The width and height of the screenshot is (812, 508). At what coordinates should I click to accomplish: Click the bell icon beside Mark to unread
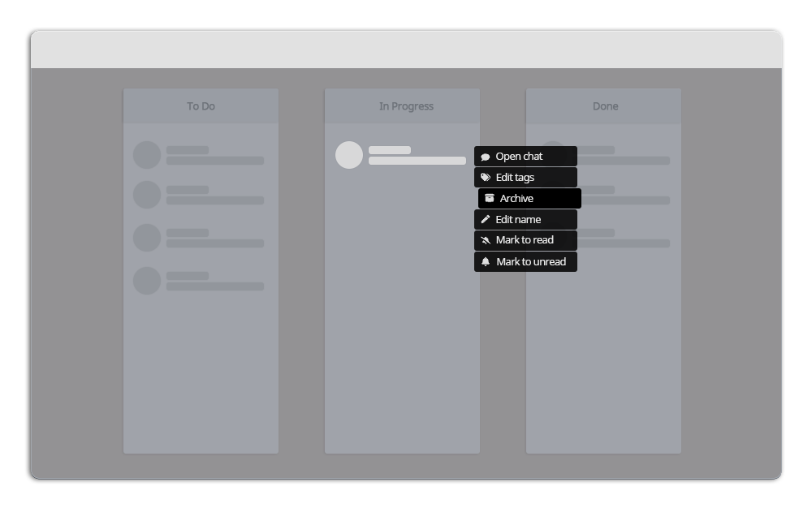[486, 261]
